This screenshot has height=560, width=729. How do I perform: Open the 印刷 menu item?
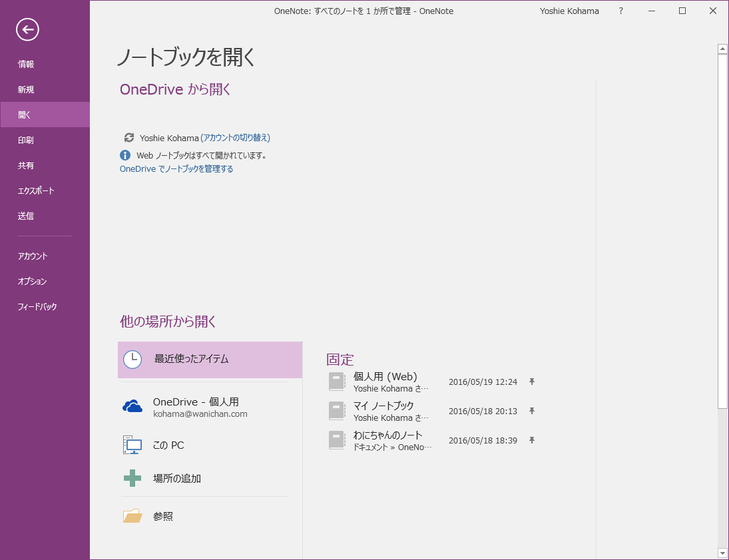[45, 140]
